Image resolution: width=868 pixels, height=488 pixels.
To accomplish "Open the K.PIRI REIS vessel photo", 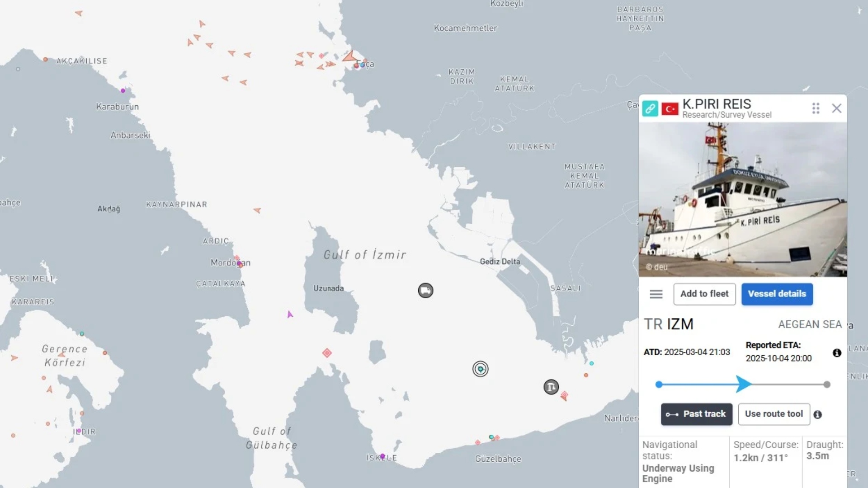I will tap(743, 199).
